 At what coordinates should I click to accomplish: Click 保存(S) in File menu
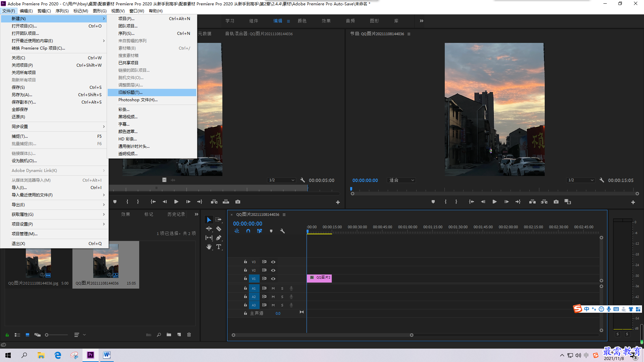click(54, 87)
